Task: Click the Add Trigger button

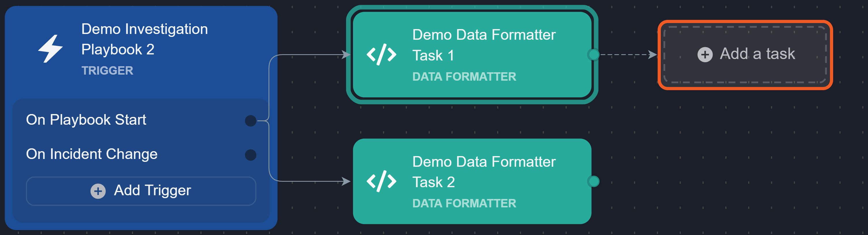Action: [141, 191]
